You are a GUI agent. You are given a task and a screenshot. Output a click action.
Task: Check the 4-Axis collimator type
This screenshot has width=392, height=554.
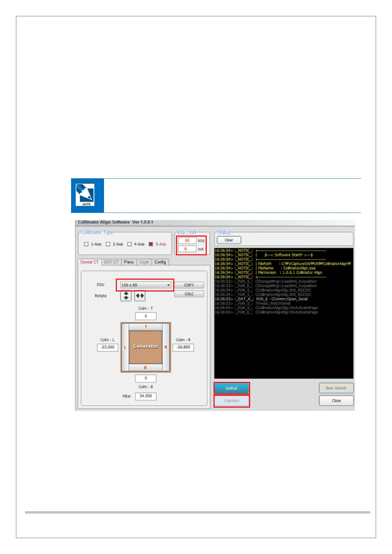tap(129, 244)
